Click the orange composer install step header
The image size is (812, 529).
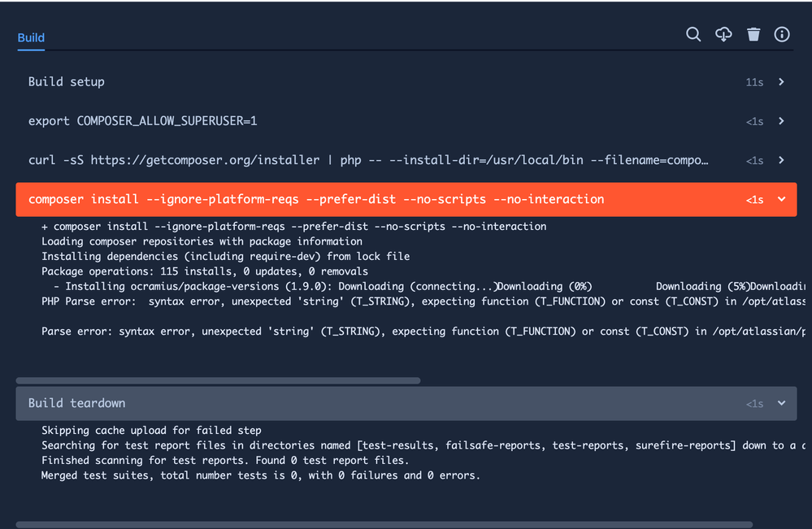click(x=406, y=199)
